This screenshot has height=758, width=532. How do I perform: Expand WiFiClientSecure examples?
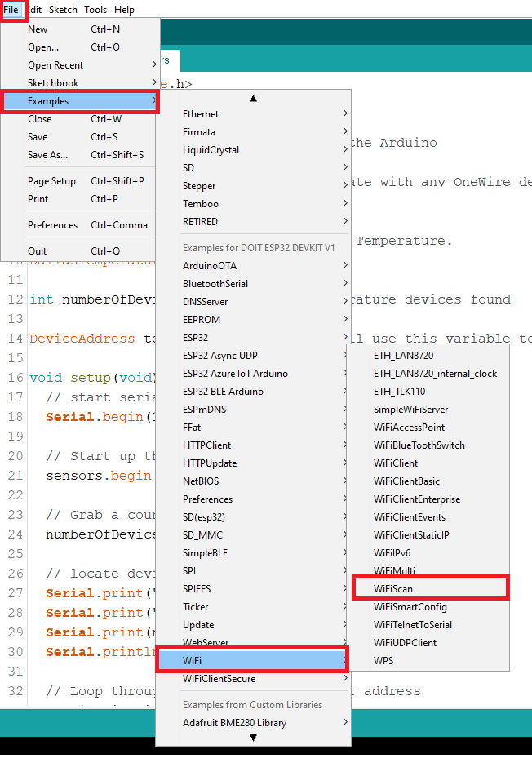(x=253, y=678)
